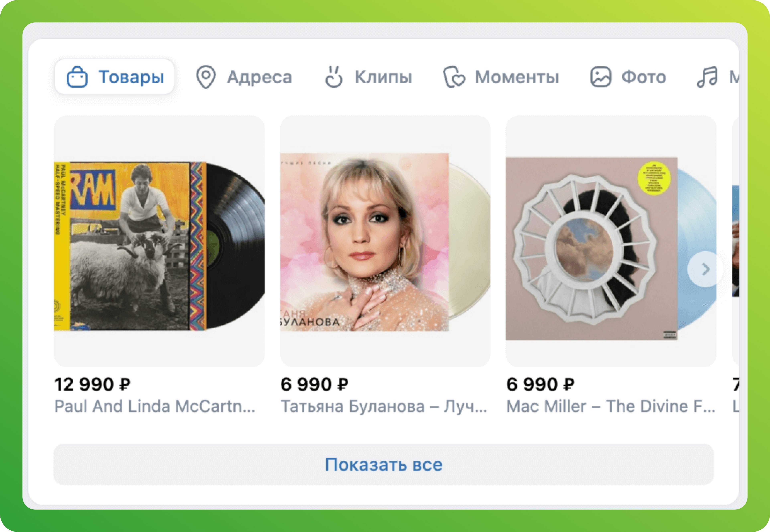Open the Адреса tab label
The image size is (770, 532).
coord(259,77)
